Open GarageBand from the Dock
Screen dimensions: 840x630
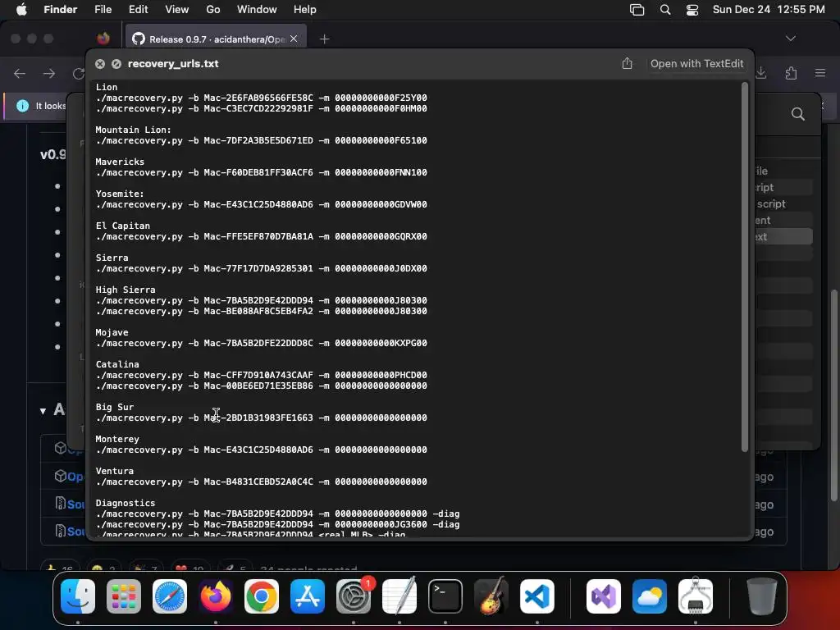pos(491,596)
